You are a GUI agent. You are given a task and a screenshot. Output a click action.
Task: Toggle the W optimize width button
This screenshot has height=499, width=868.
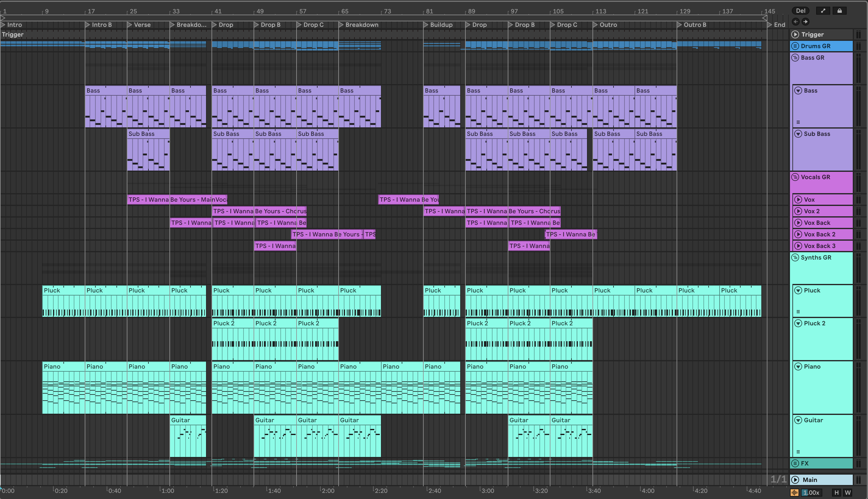point(848,493)
